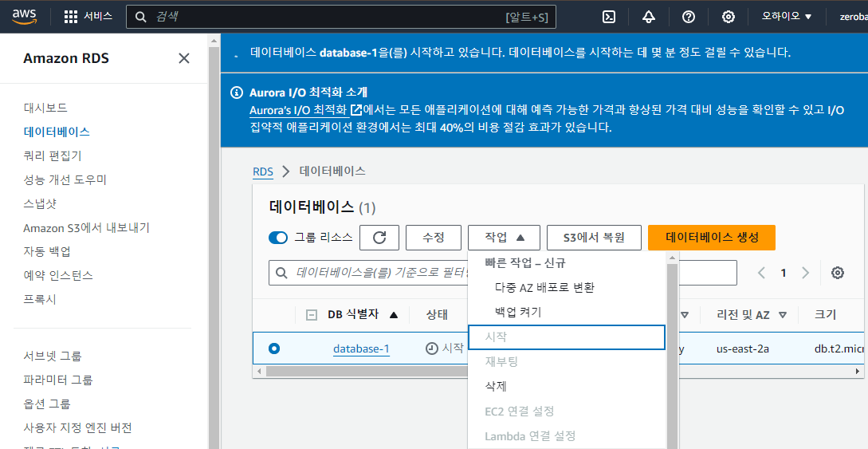The image size is (868, 449).
Task: Open Dashboard in the sidebar
Action: [45, 108]
